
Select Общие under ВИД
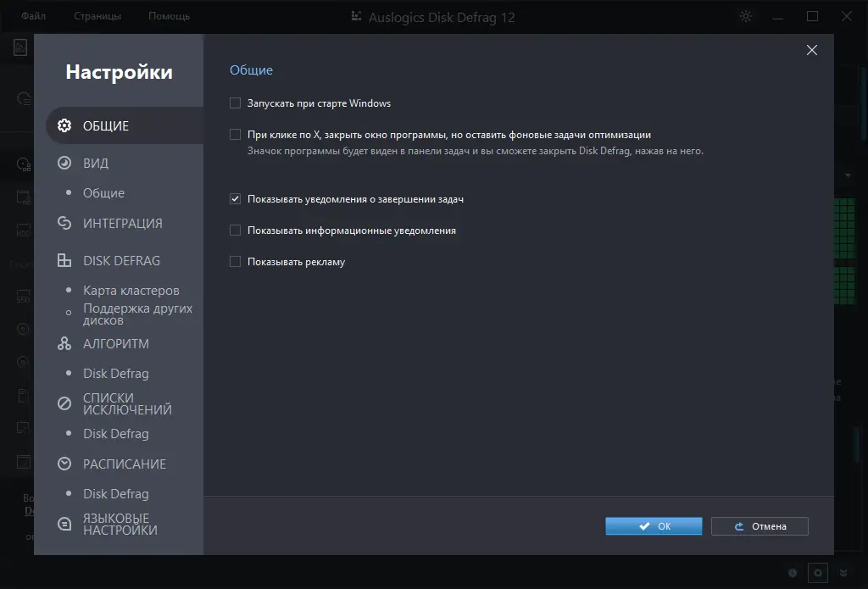pyautogui.click(x=103, y=192)
